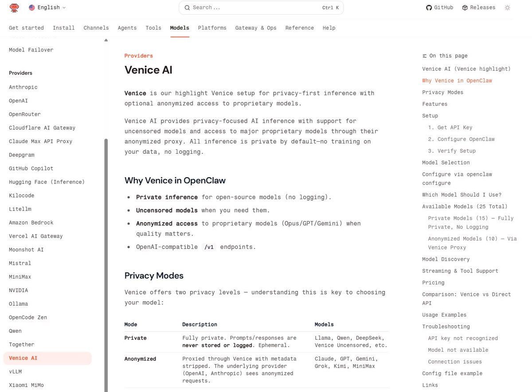Open the Help tab
Viewport: 532px width, 392px height.
[x=329, y=28]
